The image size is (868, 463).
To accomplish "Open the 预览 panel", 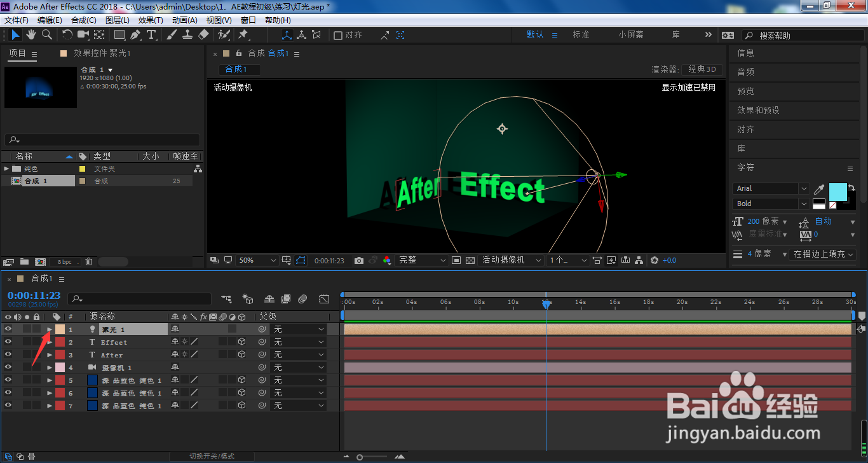I will pos(745,91).
